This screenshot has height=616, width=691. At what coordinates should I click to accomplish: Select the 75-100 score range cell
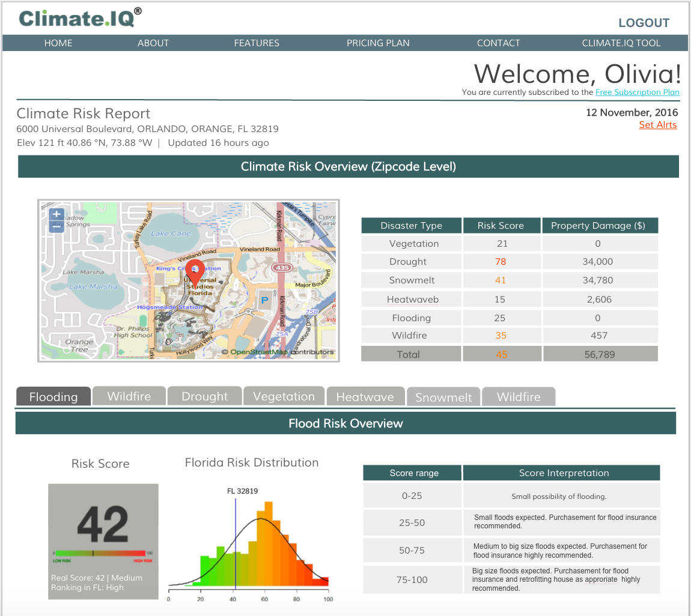(412, 579)
